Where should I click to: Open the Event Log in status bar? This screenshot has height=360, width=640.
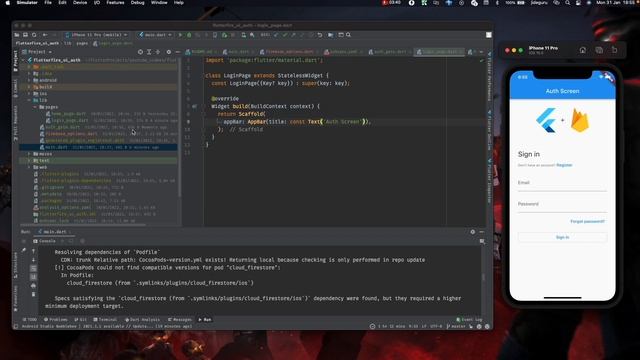click(x=469, y=320)
